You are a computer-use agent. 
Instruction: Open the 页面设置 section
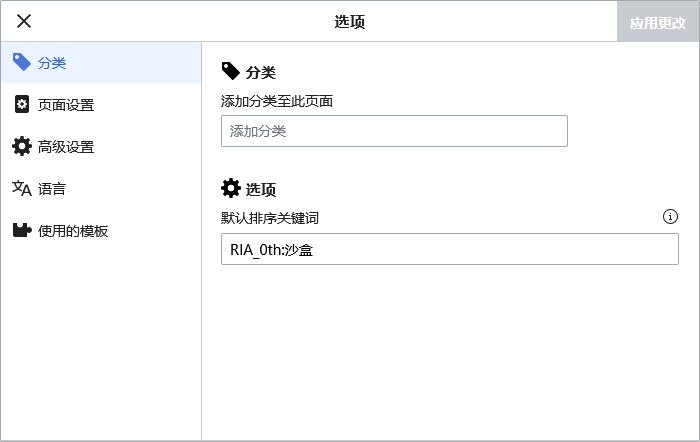tap(66, 105)
